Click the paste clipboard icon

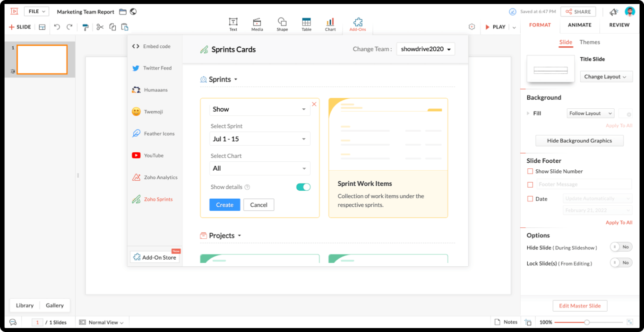(x=125, y=27)
